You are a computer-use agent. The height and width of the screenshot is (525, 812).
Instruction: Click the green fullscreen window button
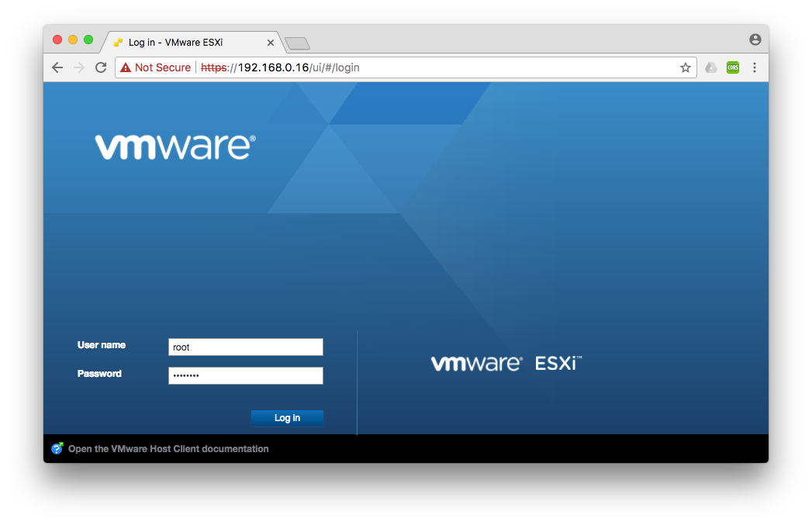pos(88,40)
